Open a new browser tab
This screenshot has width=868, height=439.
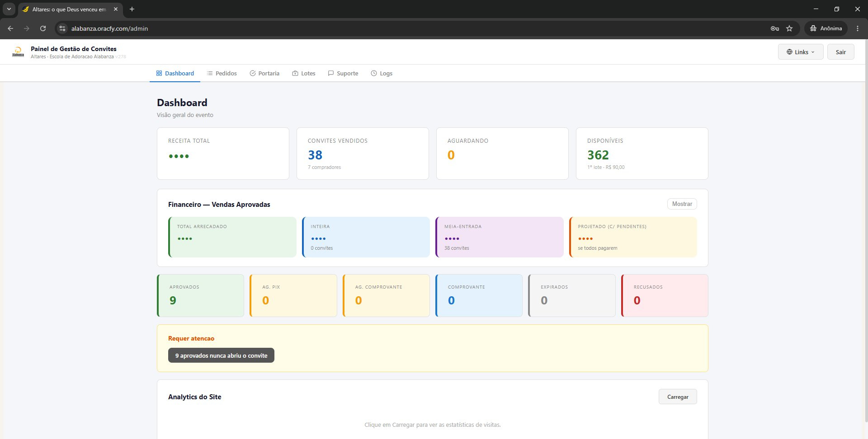click(132, 9)
